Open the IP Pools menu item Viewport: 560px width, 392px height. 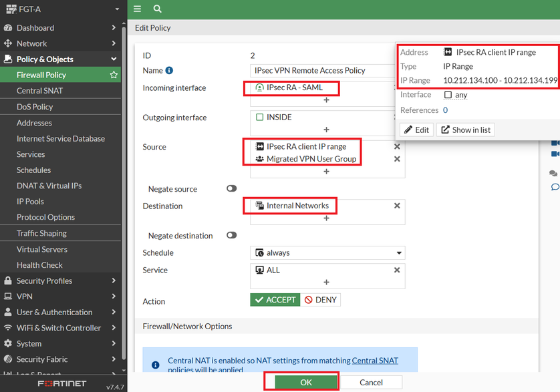coord(60,202)
